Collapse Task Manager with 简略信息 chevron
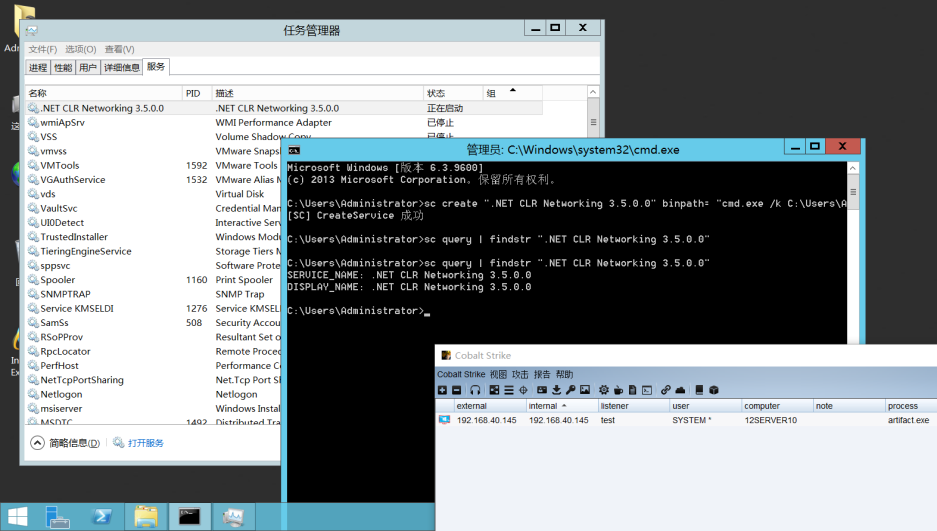The height and width of the screenshot is (531, 937). click(37, 443)
